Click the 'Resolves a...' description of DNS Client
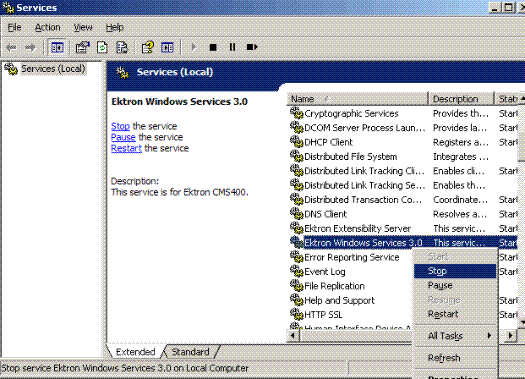Screen dimensions: 525x379 point(460,214)
